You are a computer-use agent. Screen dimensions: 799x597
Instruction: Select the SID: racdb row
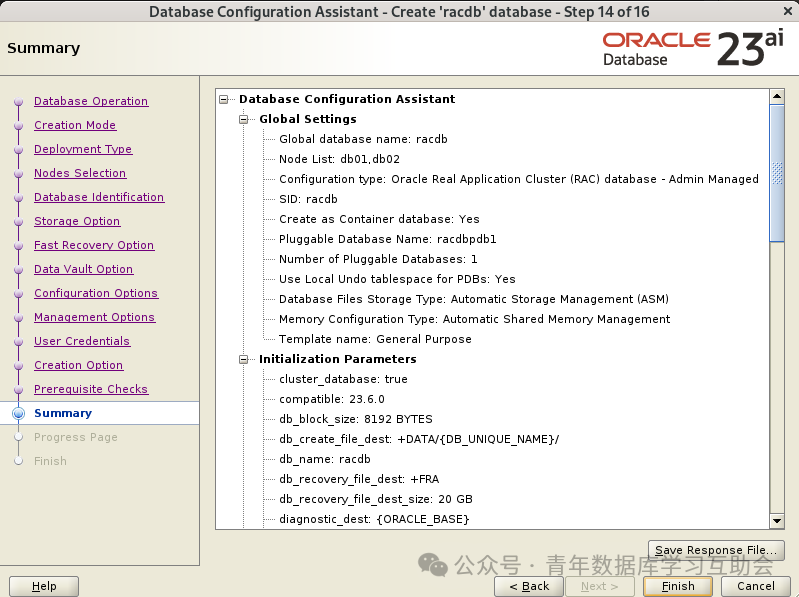pyautogui.click(x=308, y=199)
